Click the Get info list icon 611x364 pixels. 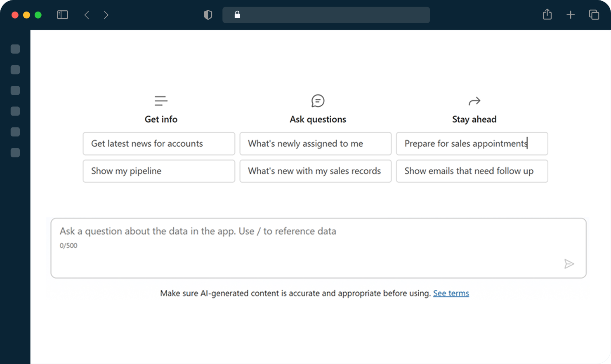161,101
